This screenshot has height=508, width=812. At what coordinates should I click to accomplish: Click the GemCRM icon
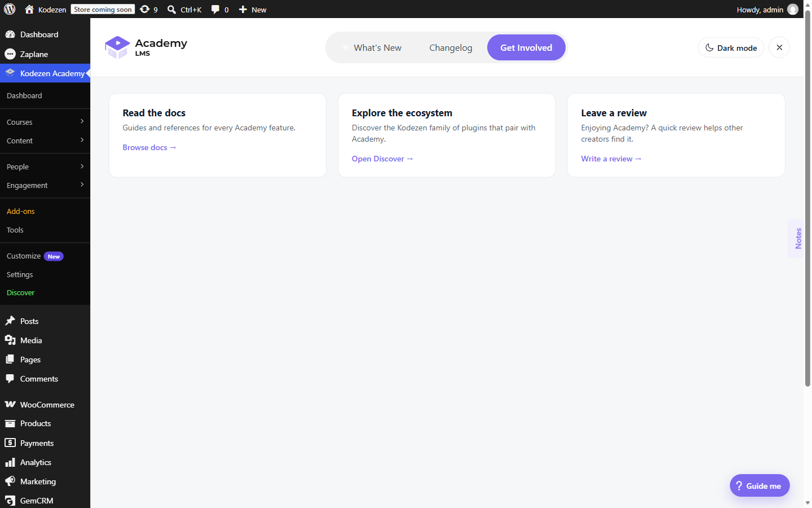tap(10, 501)
